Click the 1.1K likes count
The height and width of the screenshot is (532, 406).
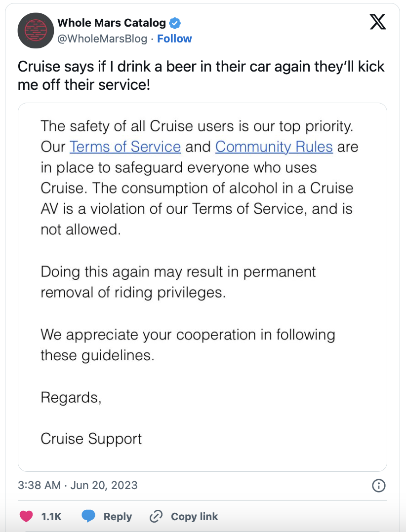coord(51,516)
